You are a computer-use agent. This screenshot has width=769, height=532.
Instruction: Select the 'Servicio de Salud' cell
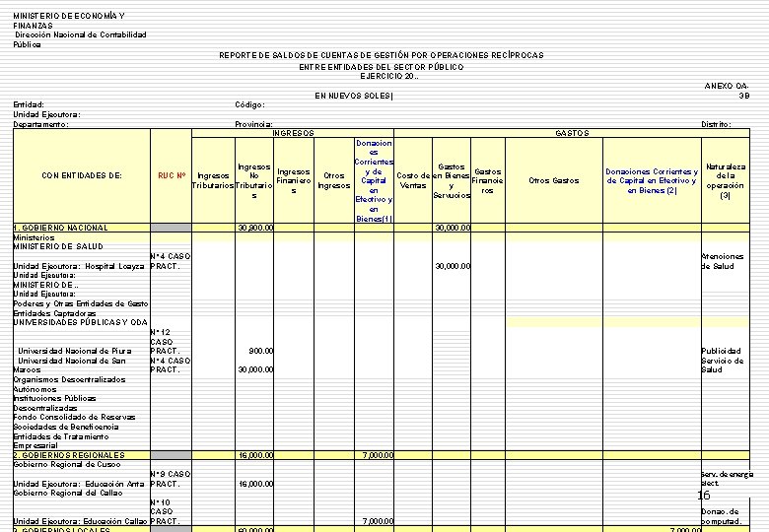pos(723,366)
